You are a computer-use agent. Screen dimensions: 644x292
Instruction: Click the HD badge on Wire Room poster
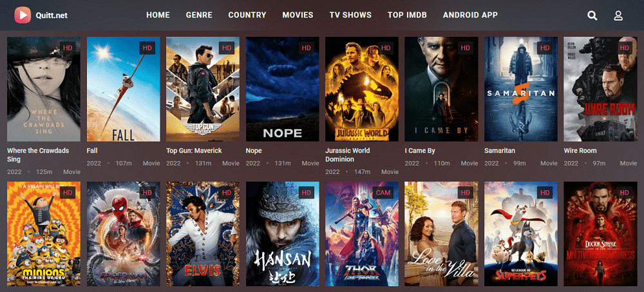624,48
